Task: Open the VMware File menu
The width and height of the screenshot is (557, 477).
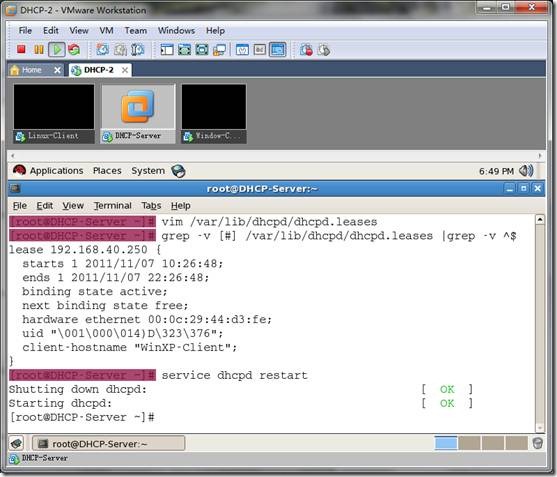Action: pos(25,31)
